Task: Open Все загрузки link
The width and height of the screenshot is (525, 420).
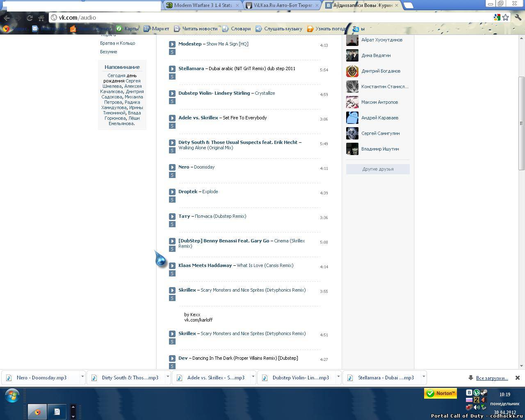Action: pyautogui.click(x=492, y=378)
